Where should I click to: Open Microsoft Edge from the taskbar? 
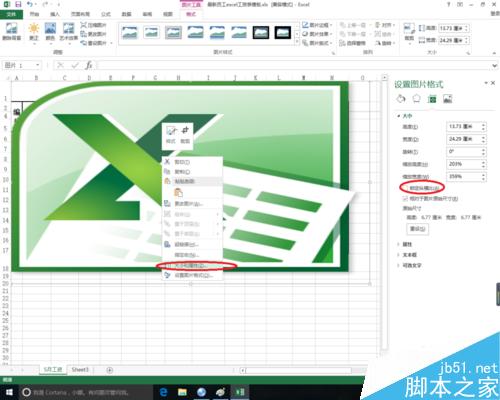click(x=163, y=392)
